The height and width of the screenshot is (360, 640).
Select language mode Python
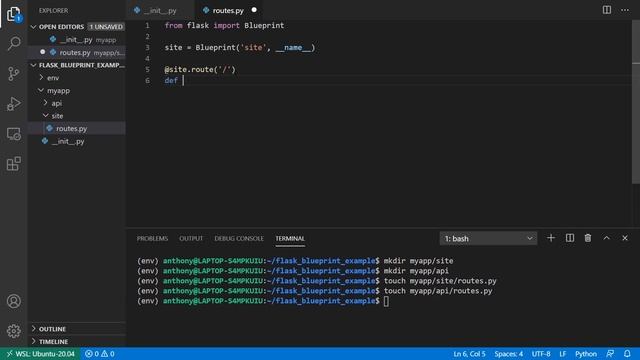586,354
